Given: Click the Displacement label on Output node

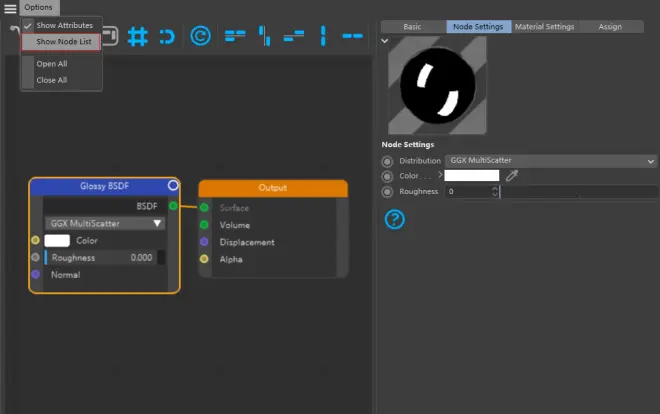Looking at the screenshot, I should click(x=247, y=242).
